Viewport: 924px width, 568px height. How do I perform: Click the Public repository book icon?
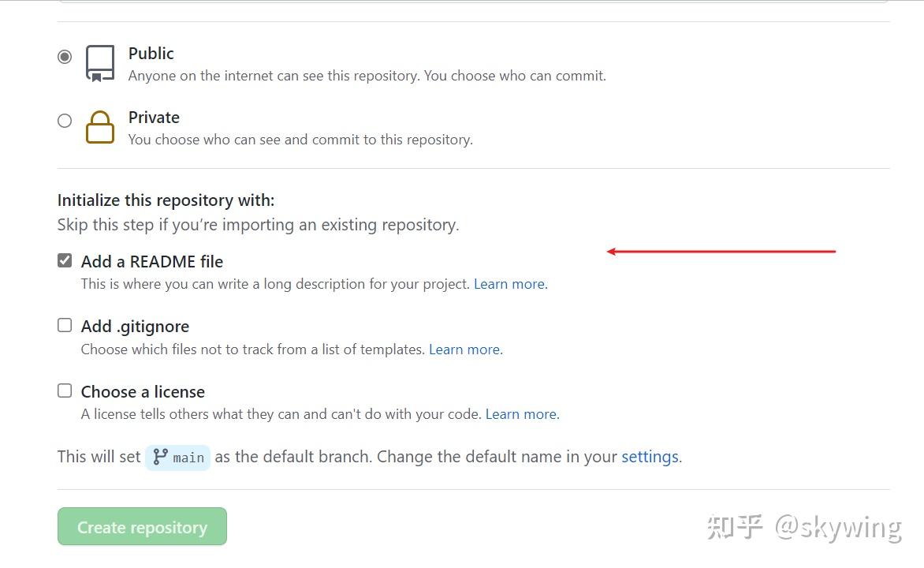pyautogui.click(x=100, y=63)
